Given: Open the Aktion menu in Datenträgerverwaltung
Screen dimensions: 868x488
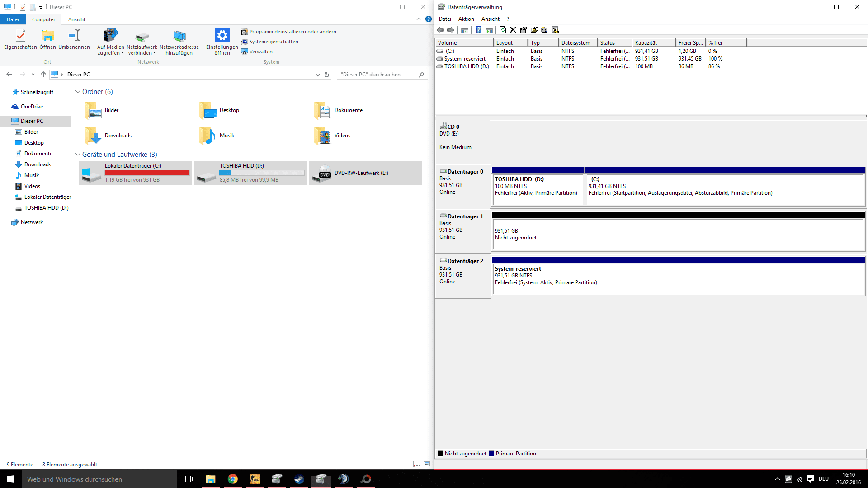Looking at the screenshot, I should [x=466, y=19].
